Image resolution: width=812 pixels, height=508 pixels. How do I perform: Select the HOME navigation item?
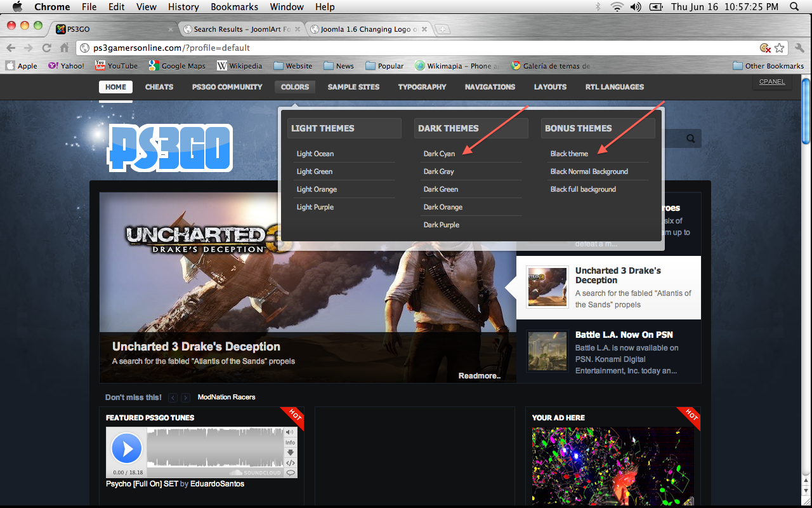[115, 87]
